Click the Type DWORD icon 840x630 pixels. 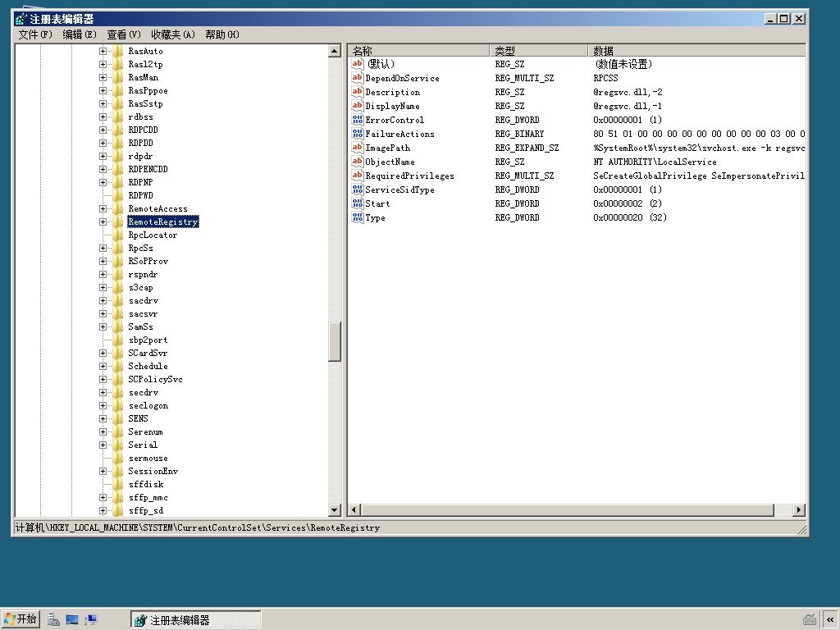(x=358, y=217)
